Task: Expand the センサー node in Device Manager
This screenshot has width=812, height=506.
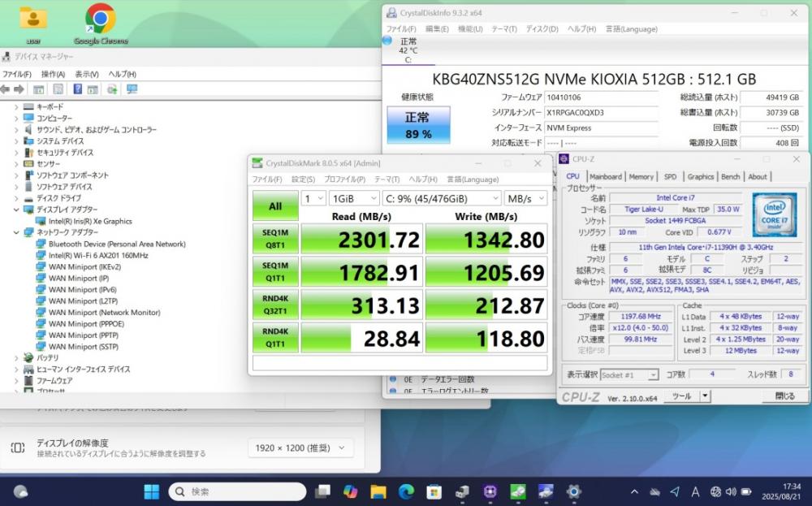Action: click(x=16, y=164)
